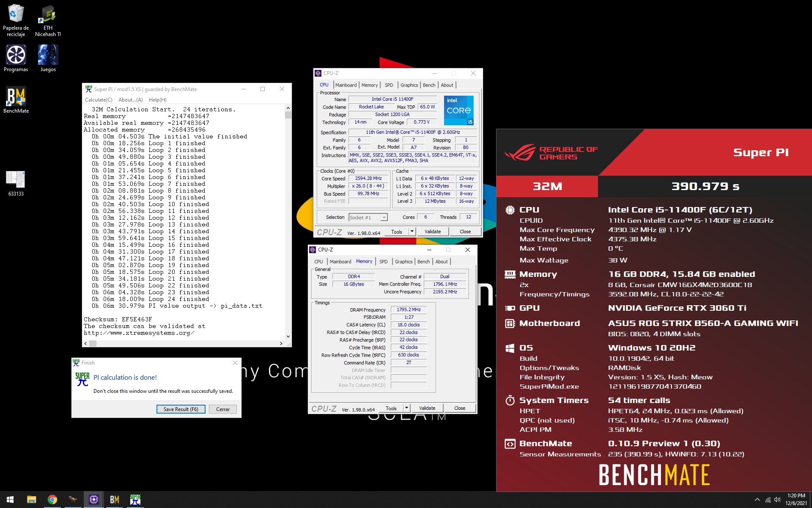Switch to Mainboard tab in upper CPU-Z

tap(346, 85)
